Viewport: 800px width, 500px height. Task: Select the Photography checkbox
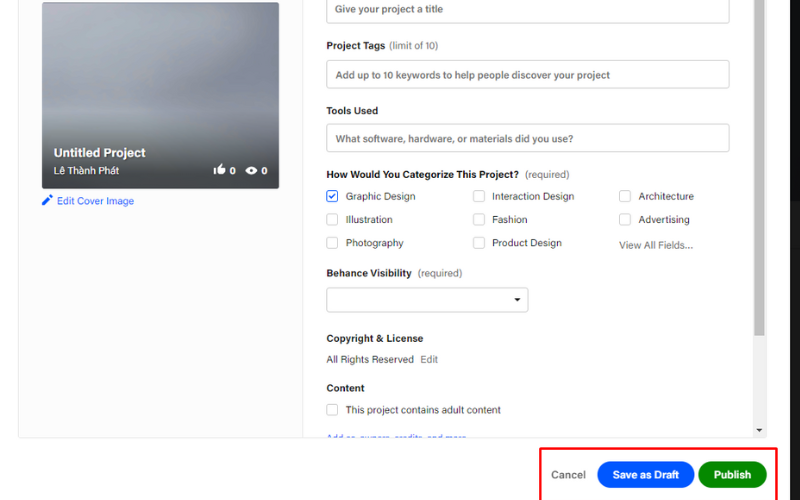332,243
